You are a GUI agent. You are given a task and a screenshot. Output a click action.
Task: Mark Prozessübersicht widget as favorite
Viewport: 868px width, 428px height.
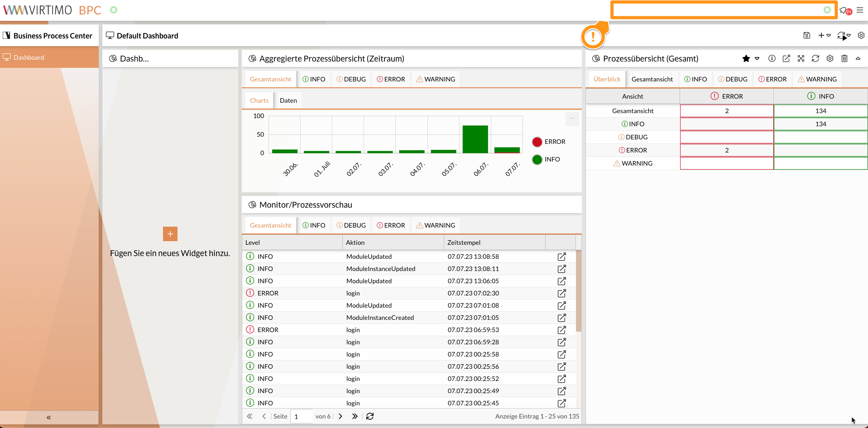point(745,58)
